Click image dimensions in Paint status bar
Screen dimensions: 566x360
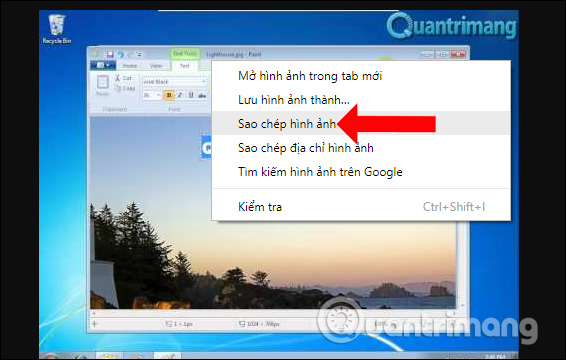[259, 324]
